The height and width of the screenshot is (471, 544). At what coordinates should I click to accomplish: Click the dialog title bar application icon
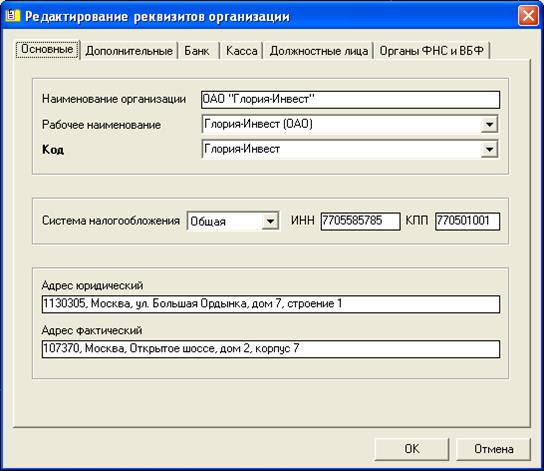click(x=12, y=16)
